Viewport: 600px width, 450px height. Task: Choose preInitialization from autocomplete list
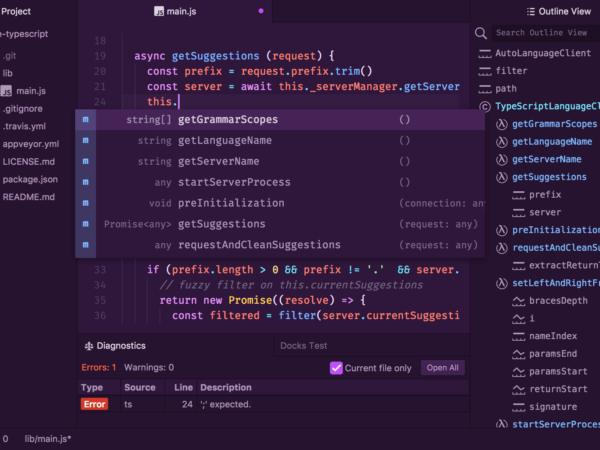(x=229, y=203)
